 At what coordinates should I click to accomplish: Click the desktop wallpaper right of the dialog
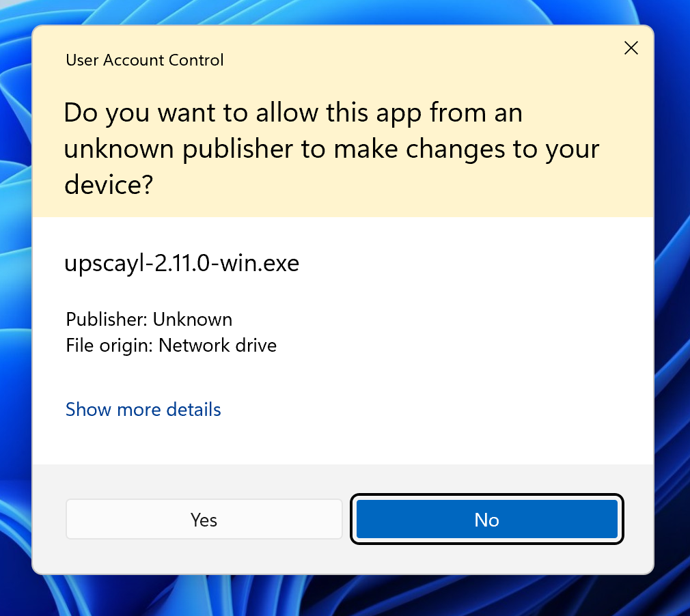(672, 307)
